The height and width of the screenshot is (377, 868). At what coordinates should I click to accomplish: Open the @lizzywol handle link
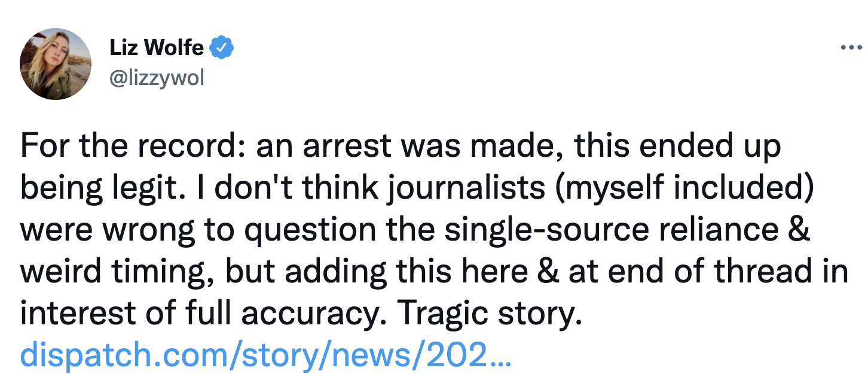[157, 78]
